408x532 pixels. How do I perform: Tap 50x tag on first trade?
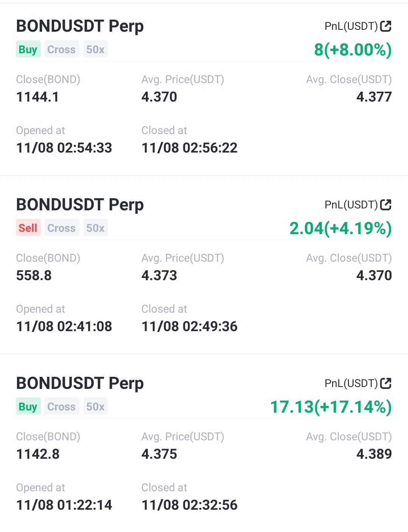click(95, 49)
